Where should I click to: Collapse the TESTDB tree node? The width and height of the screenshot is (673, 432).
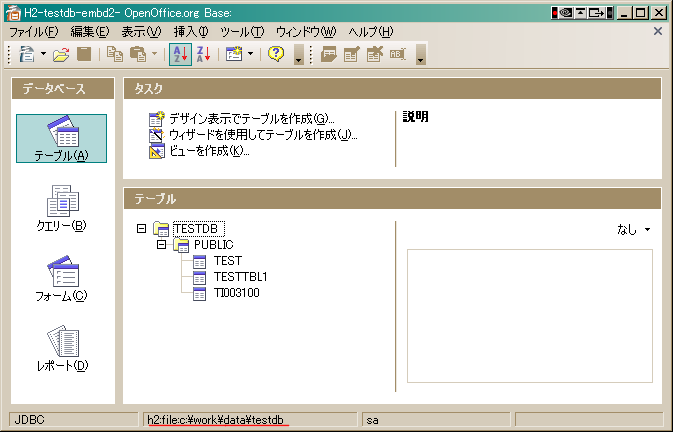point(141,228)
